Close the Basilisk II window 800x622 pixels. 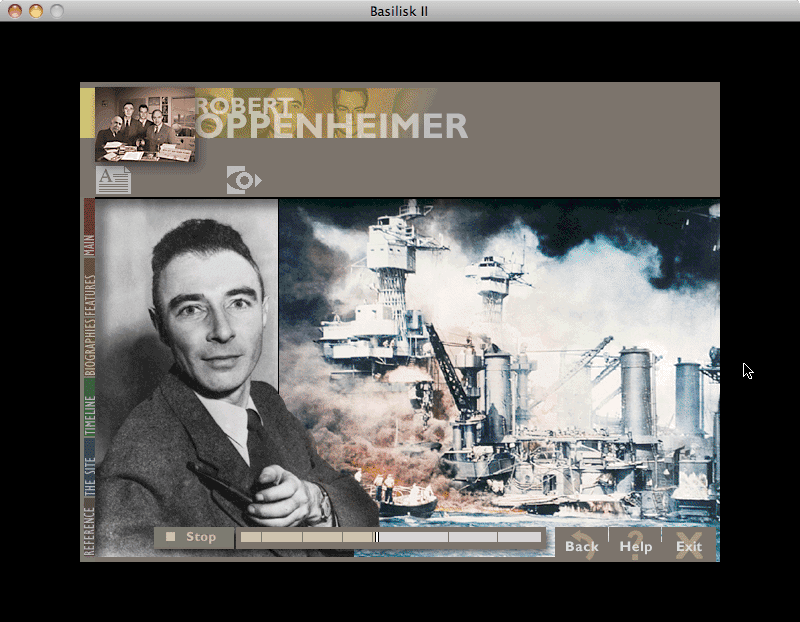point(15,11)
